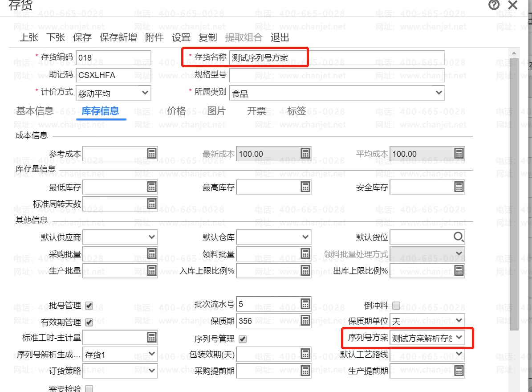Open the 附件 attachments button

154,37
